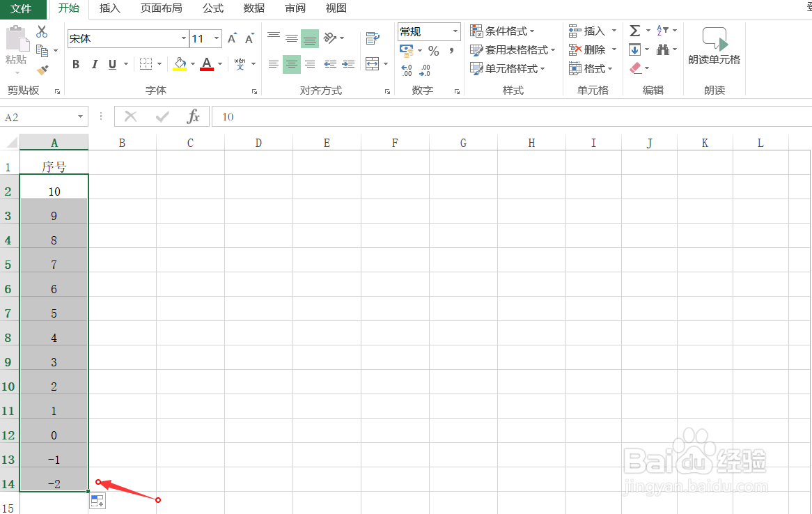Viewport: 812px width, 514px height.
Task: Click the decrease indent icon
Action: pos(330,64)
